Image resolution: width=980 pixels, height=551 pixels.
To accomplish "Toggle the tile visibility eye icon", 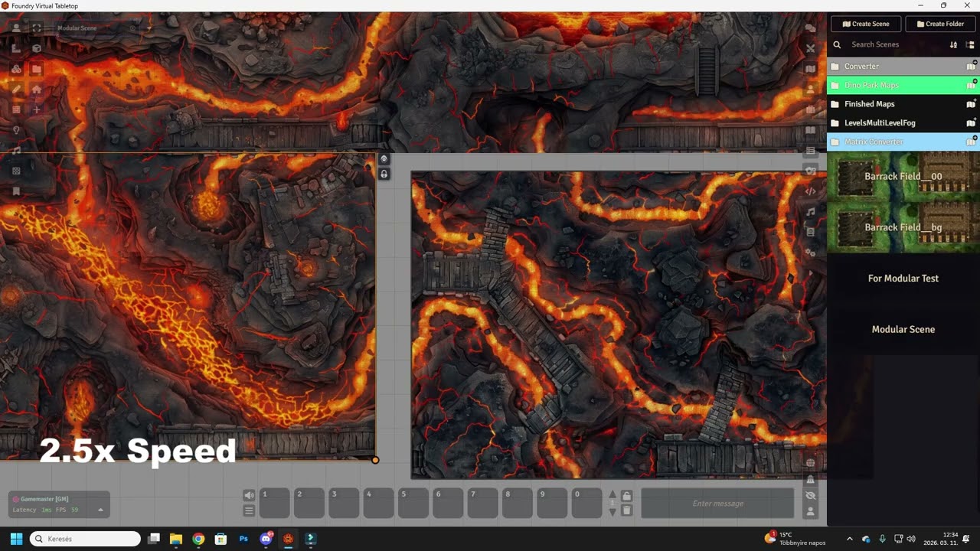I will pyautogui.click(x=384, y=159).
